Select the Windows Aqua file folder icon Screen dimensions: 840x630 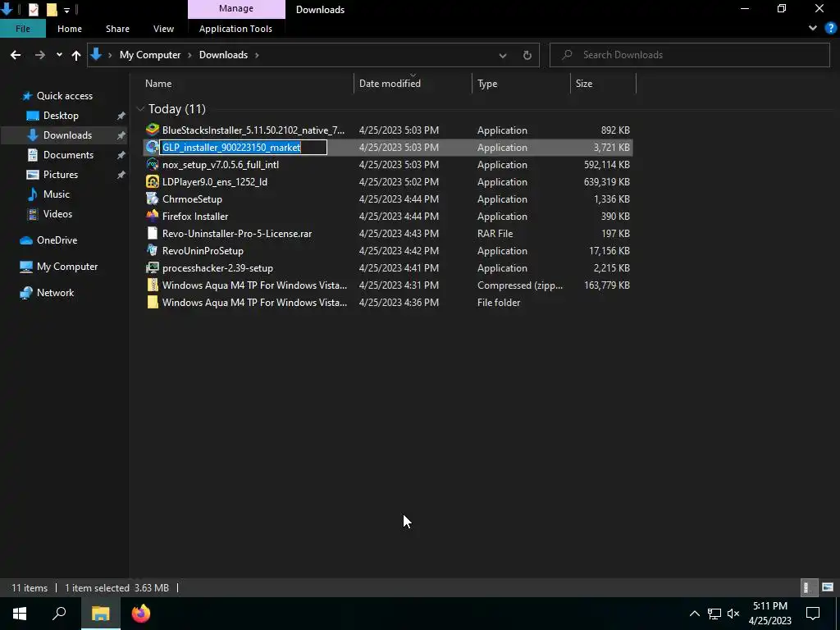point(153,302)
